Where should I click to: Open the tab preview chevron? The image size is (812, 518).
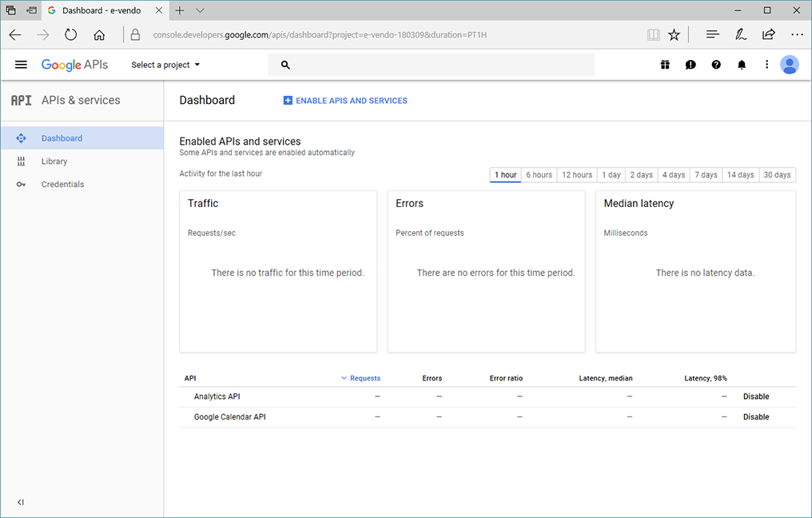click(201, 10)
